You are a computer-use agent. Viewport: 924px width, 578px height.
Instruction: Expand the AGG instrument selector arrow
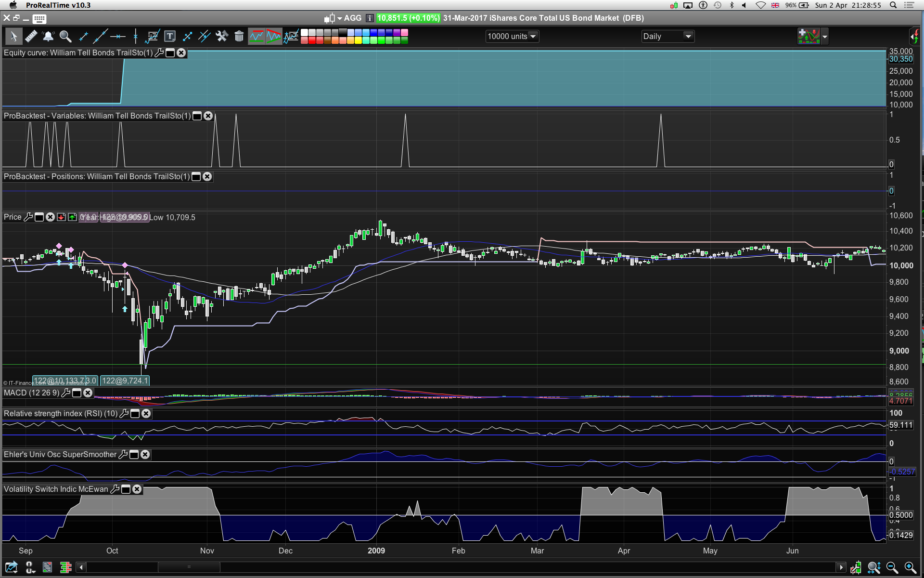340,18
